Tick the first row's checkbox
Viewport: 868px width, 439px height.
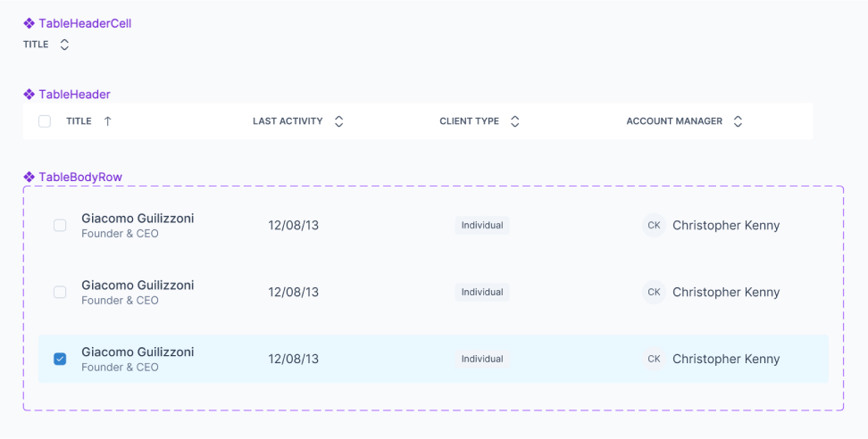pos(60,226)
